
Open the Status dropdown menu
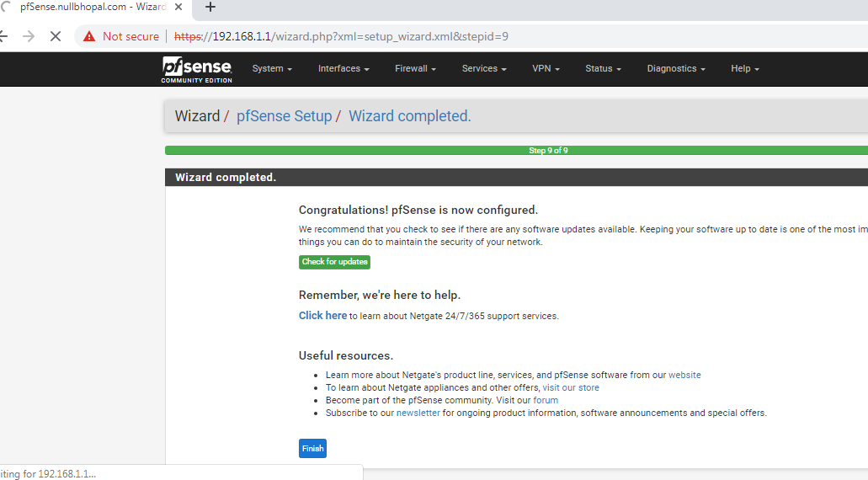click(x=603, y=69)
